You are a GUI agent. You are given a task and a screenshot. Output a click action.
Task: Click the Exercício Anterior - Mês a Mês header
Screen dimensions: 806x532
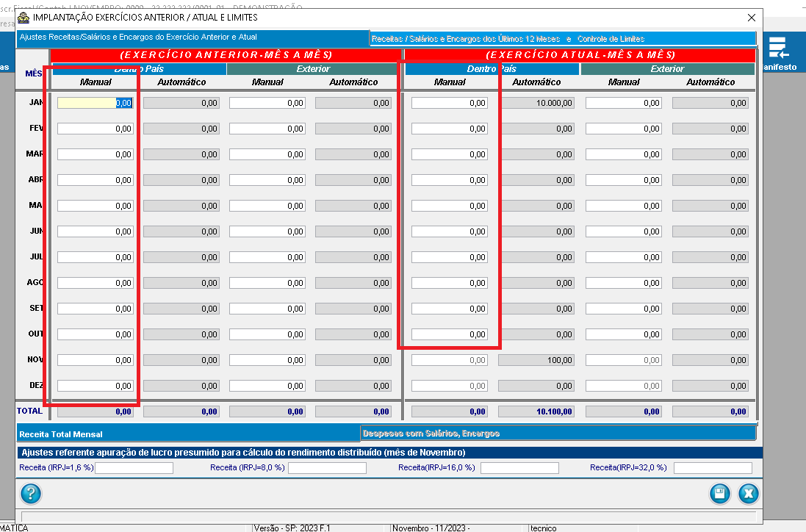226,55
